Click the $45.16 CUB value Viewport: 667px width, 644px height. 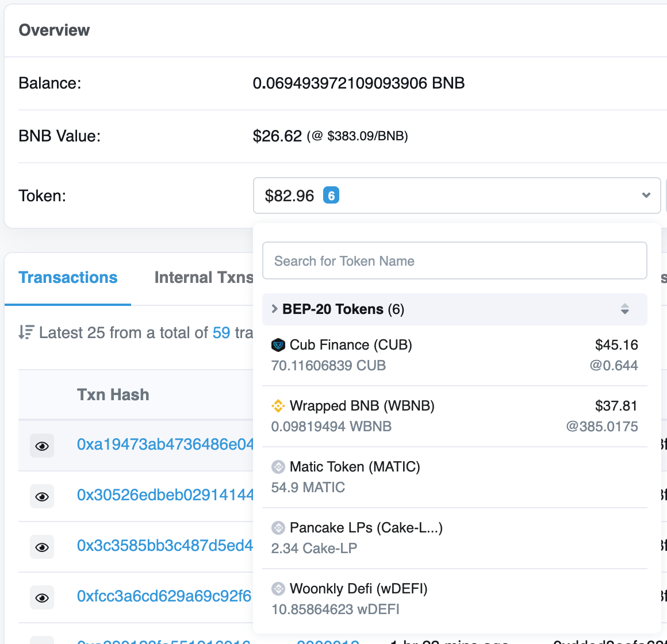click(x=616, y=345)
